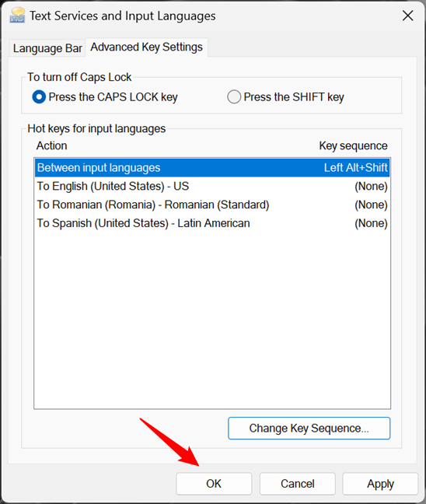
Task: Click (None) sequence for English US
Action: 371,186
